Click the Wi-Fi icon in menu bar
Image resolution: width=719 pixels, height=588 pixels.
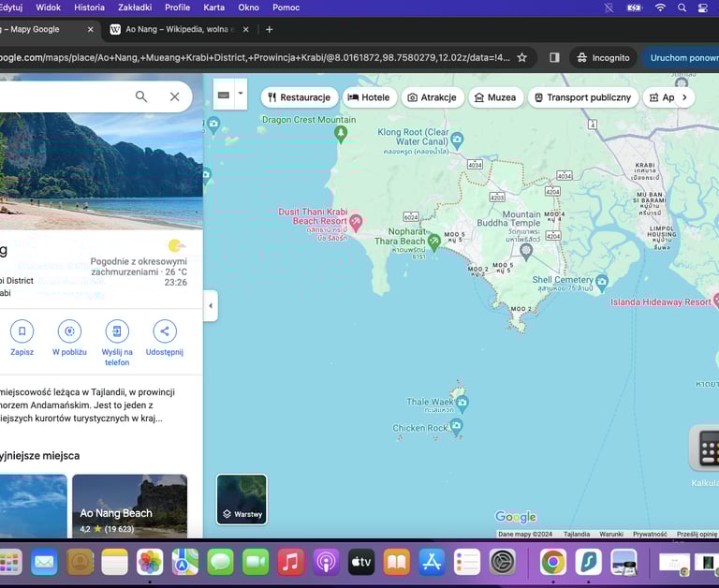660,7
